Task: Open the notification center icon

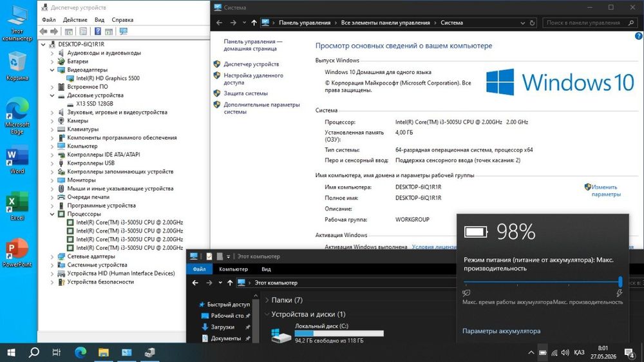Action: tap(629, 352)
